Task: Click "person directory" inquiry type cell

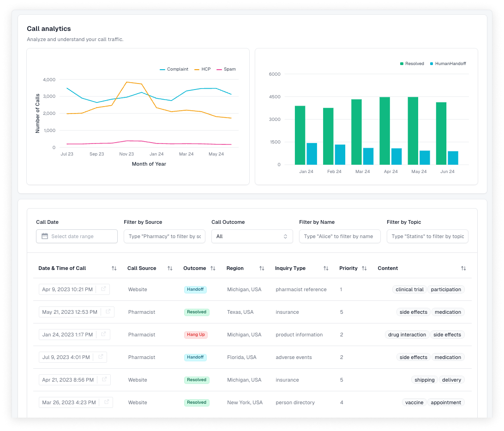Action: tap(295, 402)
